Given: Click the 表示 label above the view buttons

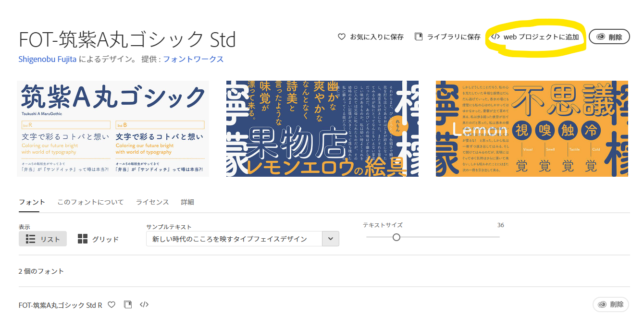Looking at the screenshot, I should [x=25, y=227].
